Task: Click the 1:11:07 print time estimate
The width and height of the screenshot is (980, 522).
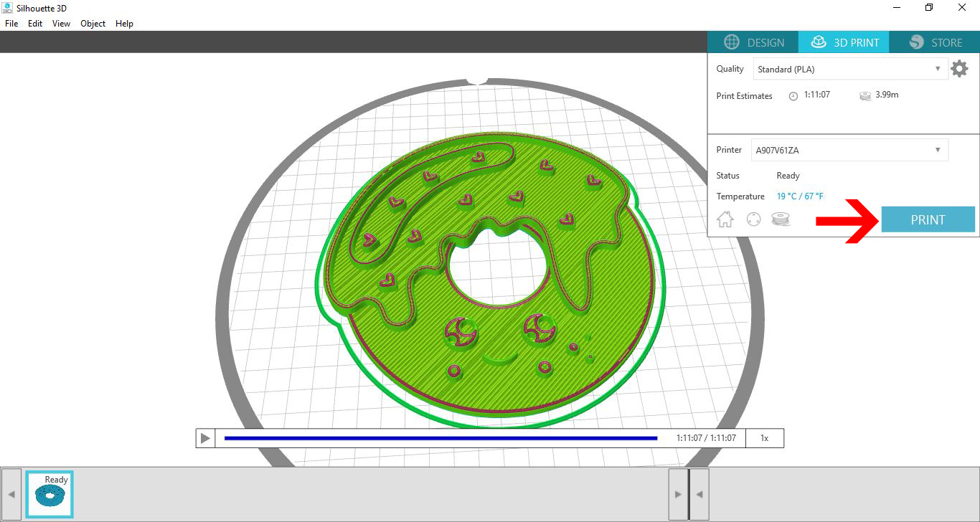Action: [x=816, y=95]
